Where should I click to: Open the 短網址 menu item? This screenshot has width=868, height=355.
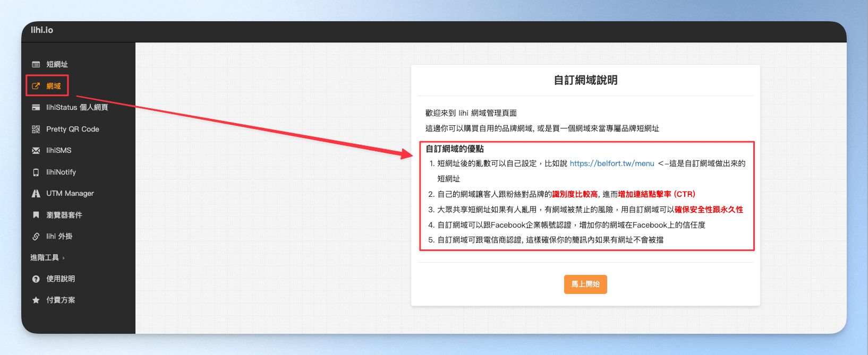coord(57,65)
